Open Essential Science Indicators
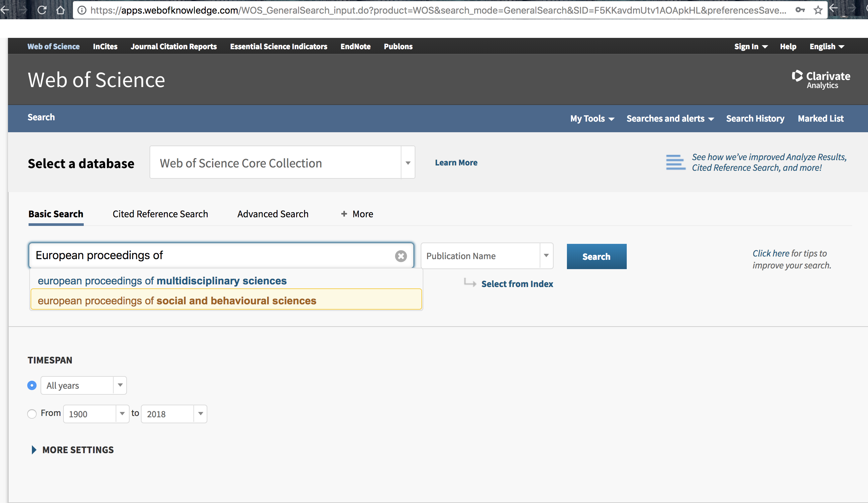Screen dimensions: 868x503 point(279,47)
